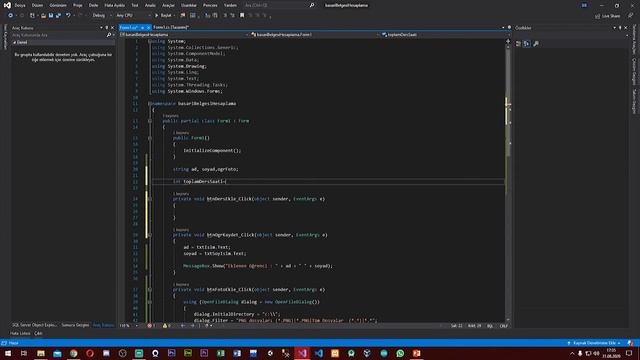Click the Live Share button

click(x=607, y=16)
